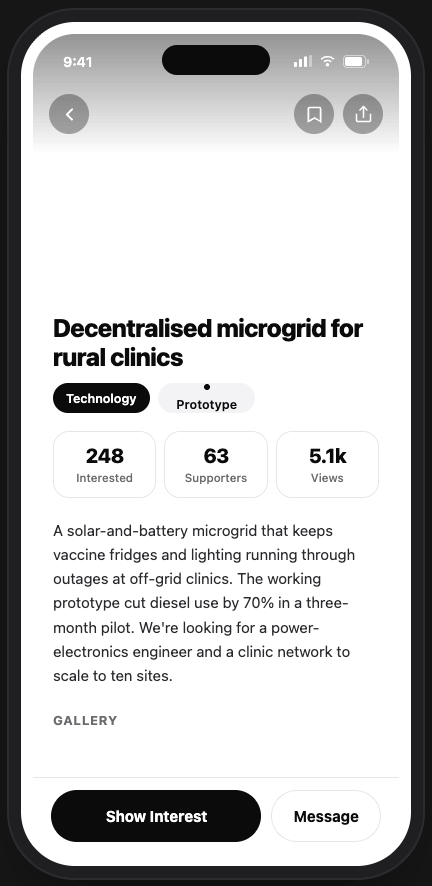Click the Message button
This screenshot has height=886, width=432.
coord(326,816)
